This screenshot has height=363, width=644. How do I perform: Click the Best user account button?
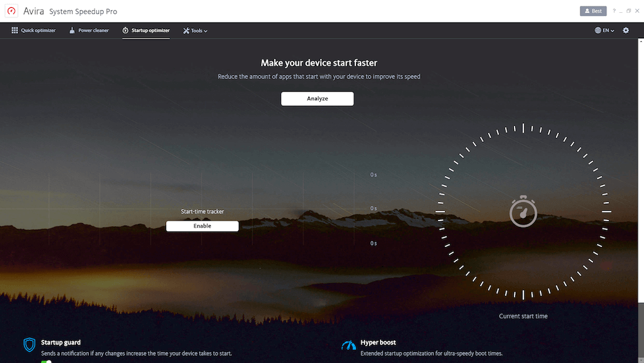click(593, 11)
